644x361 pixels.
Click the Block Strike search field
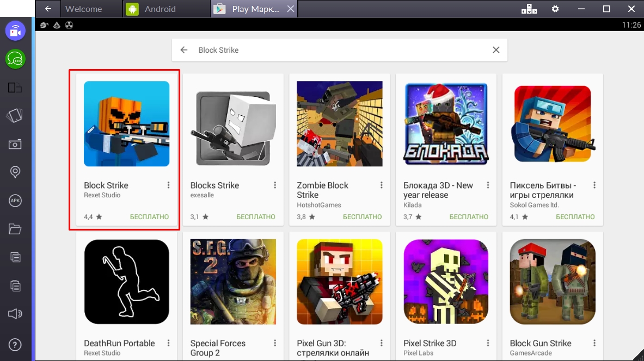pos(338,50)
